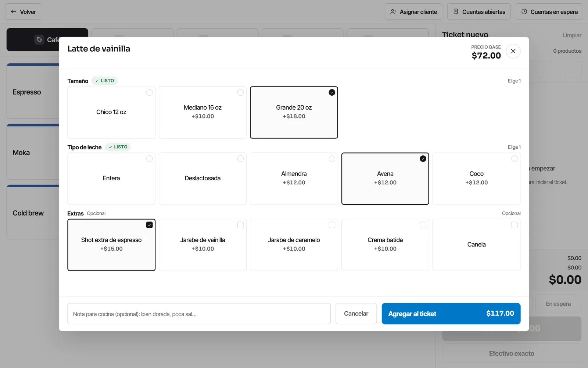Open Cuentas en espera

(549, 12)
